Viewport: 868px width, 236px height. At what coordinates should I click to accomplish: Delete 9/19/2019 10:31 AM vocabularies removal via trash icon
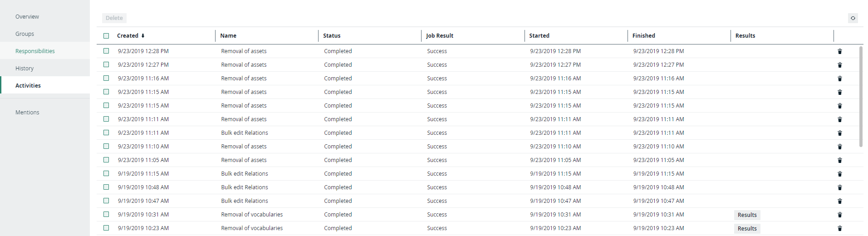pyautogui.click(x=839, y=215)
